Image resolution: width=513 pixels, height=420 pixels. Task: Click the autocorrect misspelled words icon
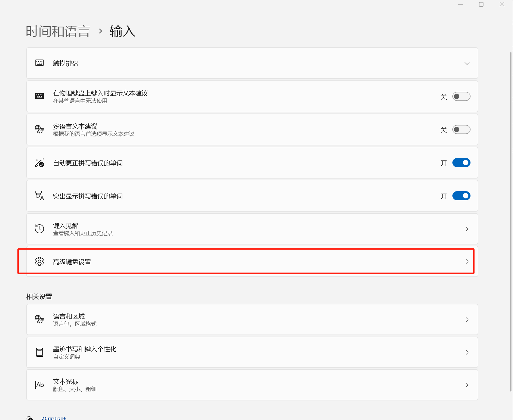[39, 163]
